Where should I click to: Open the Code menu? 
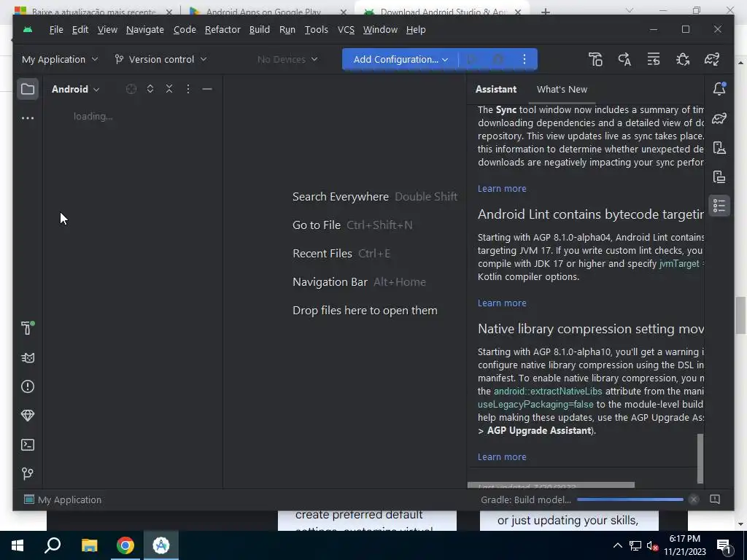click(185, 29)
